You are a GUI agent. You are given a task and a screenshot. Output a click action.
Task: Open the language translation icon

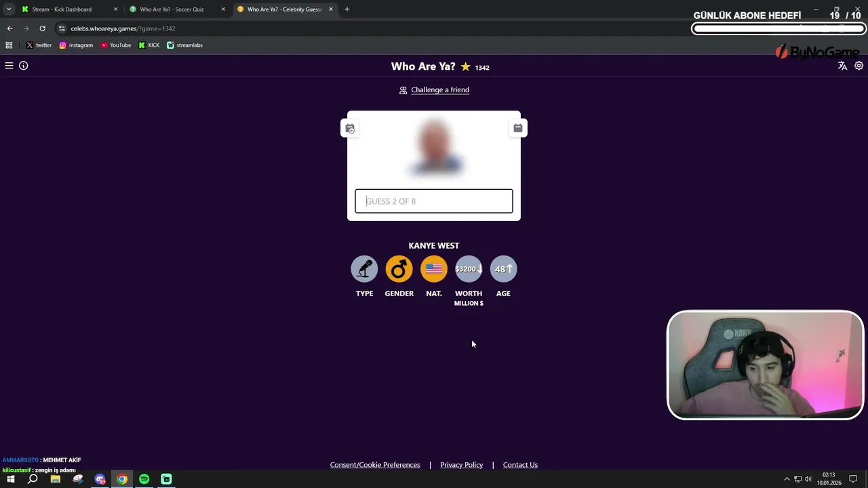842,66
